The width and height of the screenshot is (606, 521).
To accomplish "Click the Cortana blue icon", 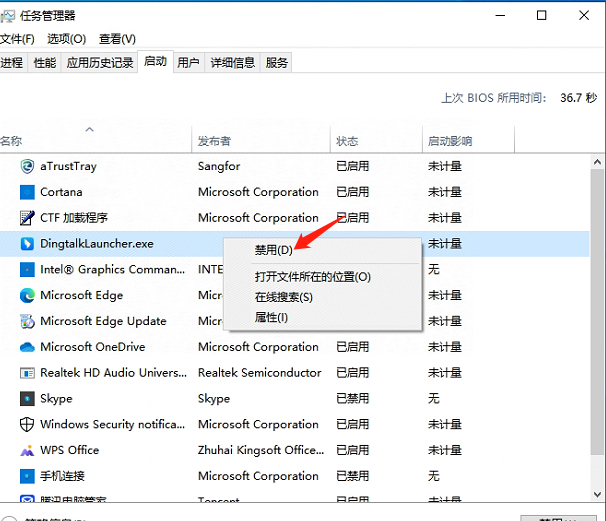I will 27,192.
